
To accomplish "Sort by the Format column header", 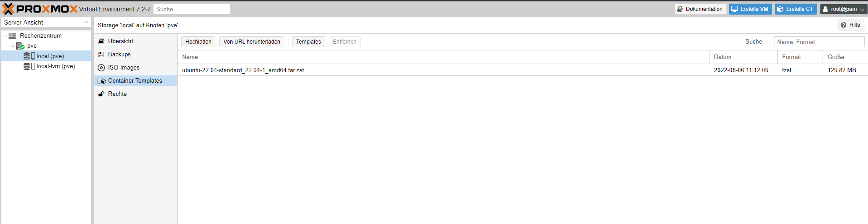I will click(x=800, y=57).
